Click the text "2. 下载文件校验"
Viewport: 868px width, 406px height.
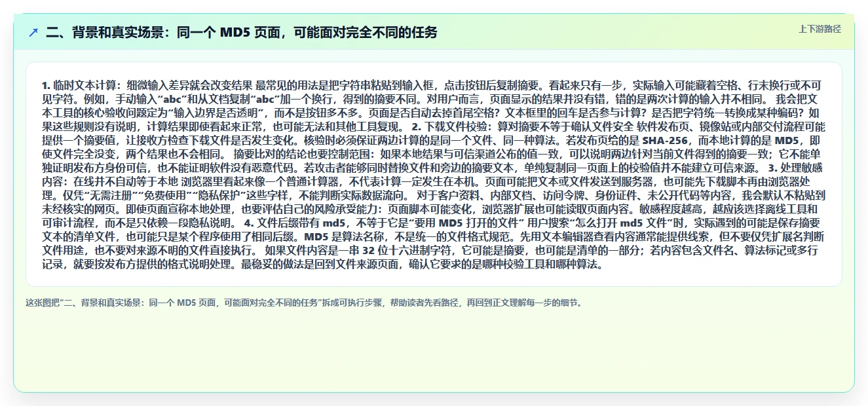449,126
